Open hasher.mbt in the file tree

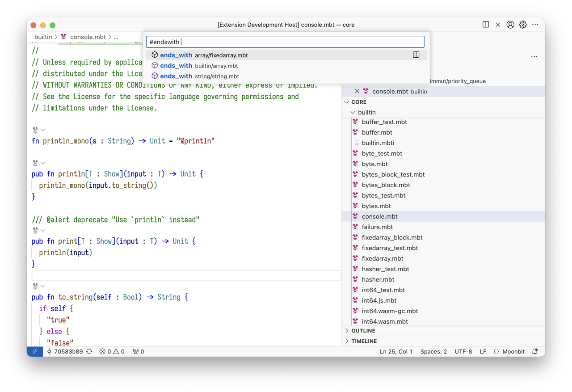378,279
